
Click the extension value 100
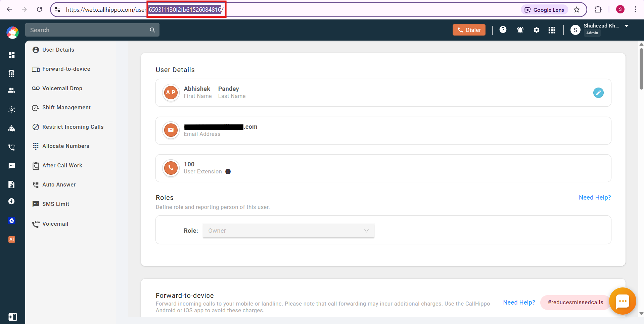(x=189, y=164)
